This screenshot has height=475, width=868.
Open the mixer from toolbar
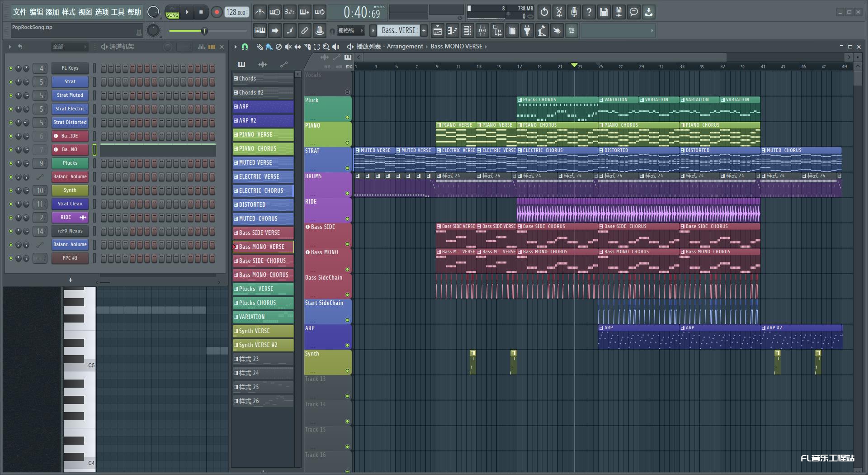coord(482,31)
